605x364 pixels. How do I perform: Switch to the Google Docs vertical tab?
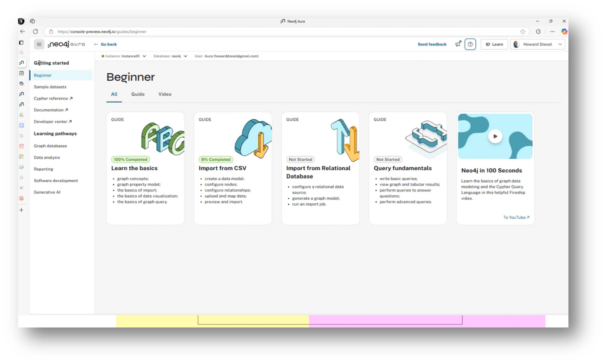coord(22,125)
